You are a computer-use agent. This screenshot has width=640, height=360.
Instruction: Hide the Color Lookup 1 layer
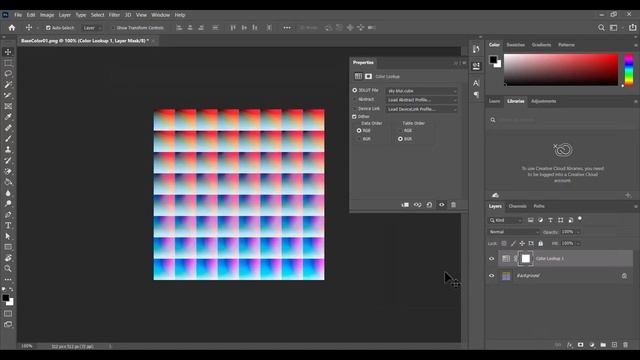[x=491, y=259]
